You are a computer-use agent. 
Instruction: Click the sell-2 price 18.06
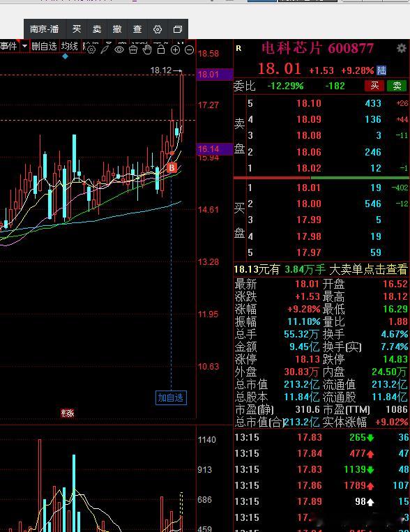309,152
